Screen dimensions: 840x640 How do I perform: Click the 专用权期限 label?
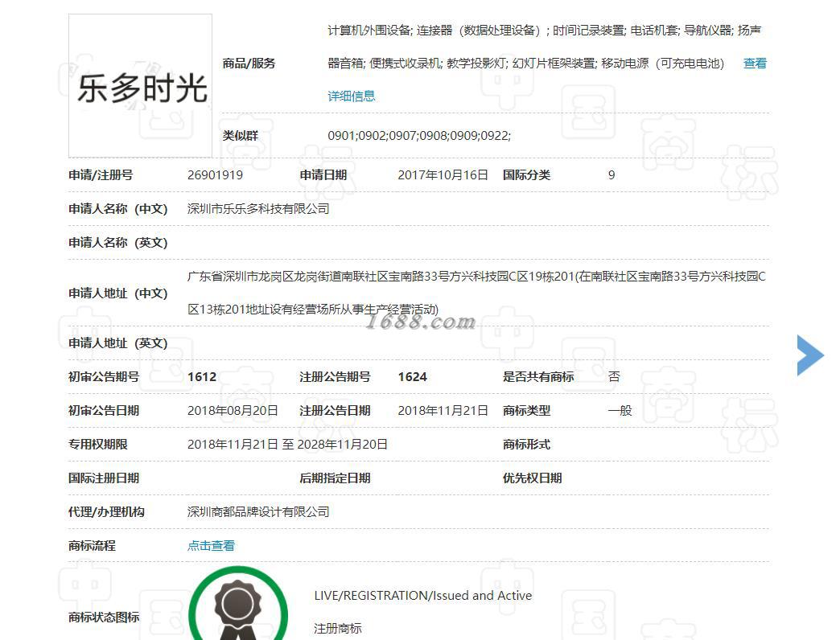pyautogui.click(x=98, y=444)
